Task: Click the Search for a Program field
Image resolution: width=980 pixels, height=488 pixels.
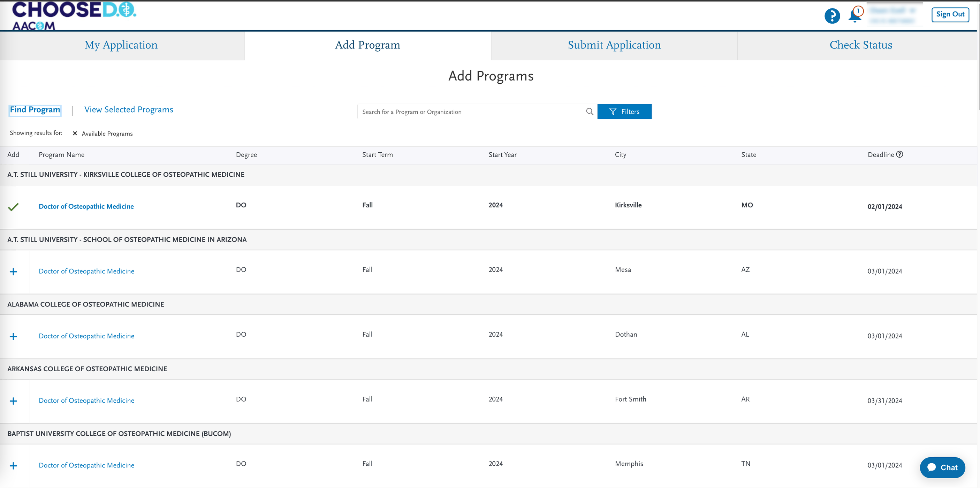Action: 474,112
